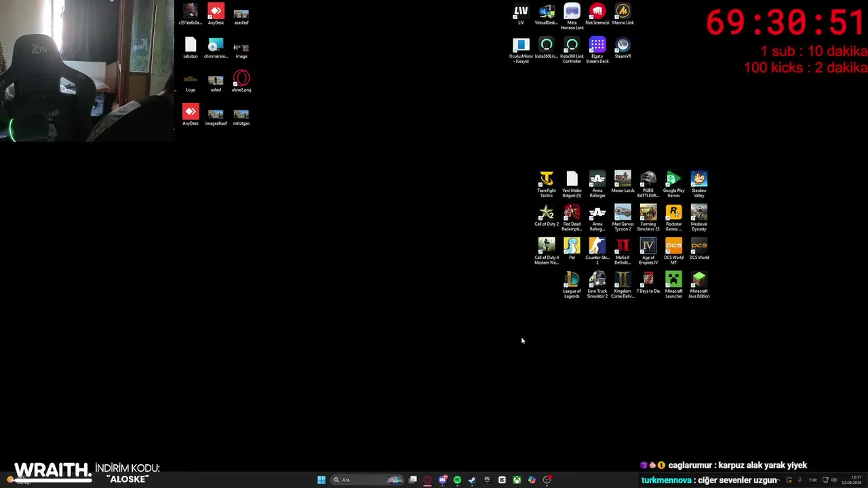Select the DCS World MT shortcut
The width and height of the screenshot is (868, 488).
pos(673,251)
